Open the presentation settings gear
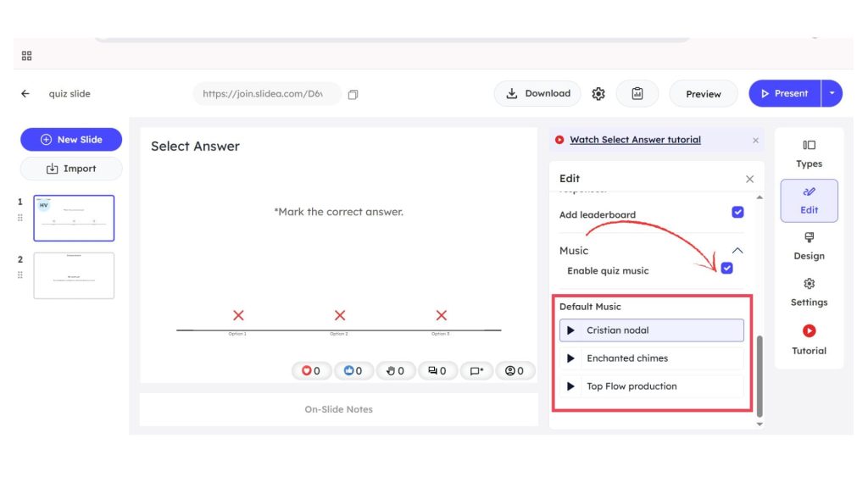868x488 pixels. coord(598,93)
